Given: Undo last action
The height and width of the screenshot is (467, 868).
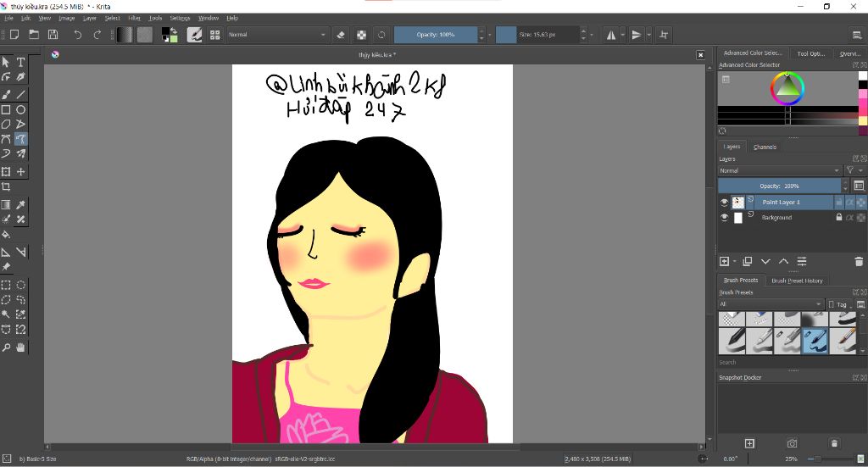Looking at the screenshot, I should pos(77,34).
